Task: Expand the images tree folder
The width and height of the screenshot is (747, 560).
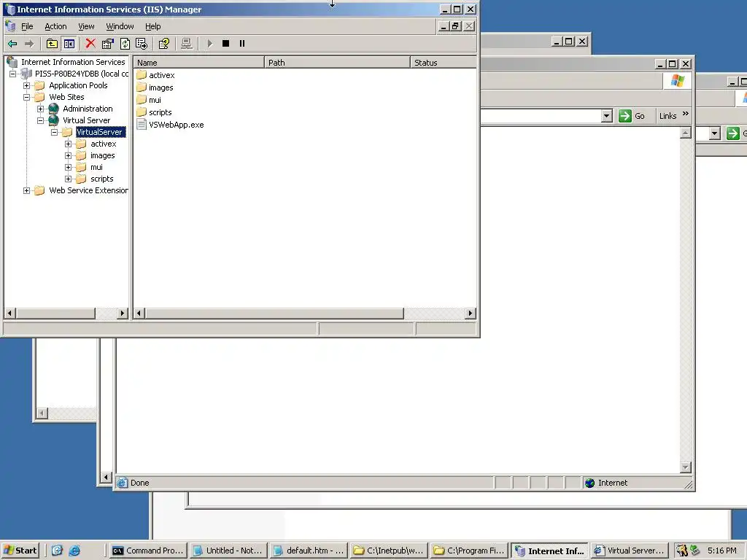Action: click(x=68, y=156)
